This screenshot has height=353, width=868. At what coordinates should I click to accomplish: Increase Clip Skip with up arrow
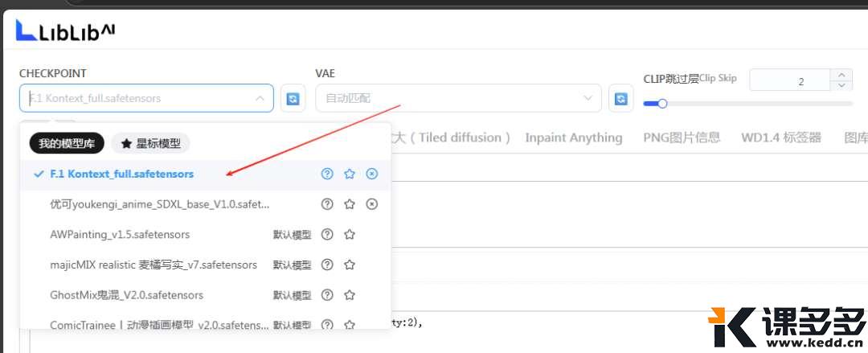tap(841, 75)
